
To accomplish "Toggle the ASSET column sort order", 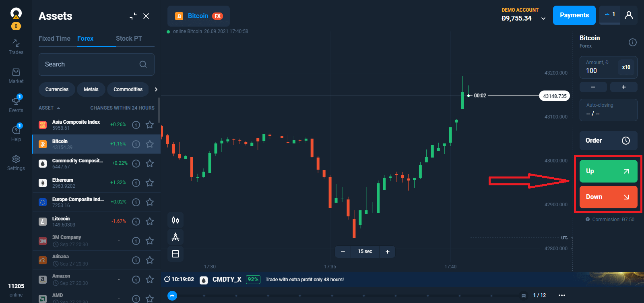I will pos(49,108).
